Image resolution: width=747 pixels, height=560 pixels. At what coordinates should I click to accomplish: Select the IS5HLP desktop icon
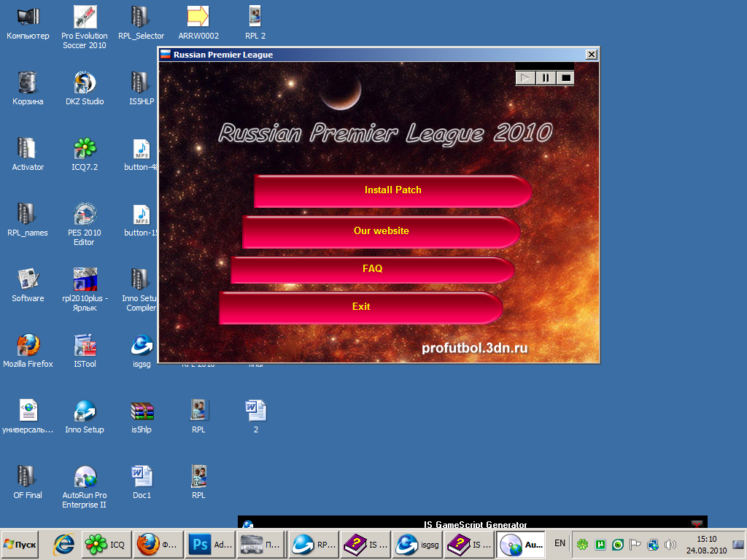(x=142, y=88)
